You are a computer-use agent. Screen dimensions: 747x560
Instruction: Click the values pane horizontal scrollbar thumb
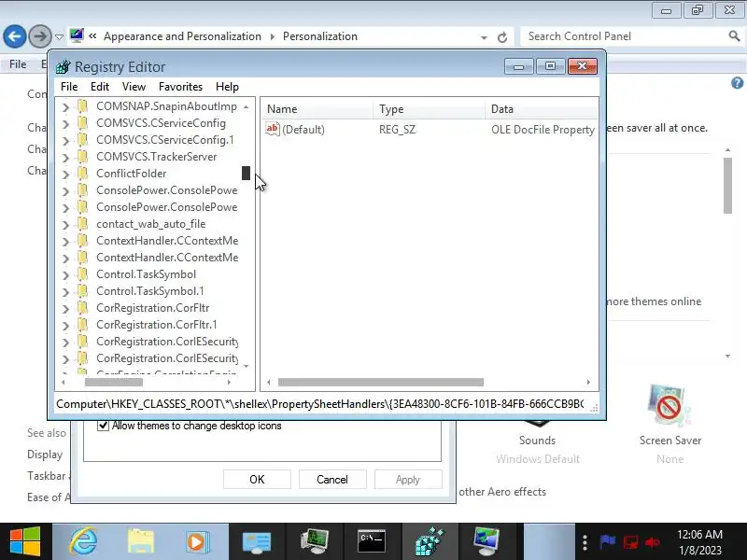[x=381, y=382]
